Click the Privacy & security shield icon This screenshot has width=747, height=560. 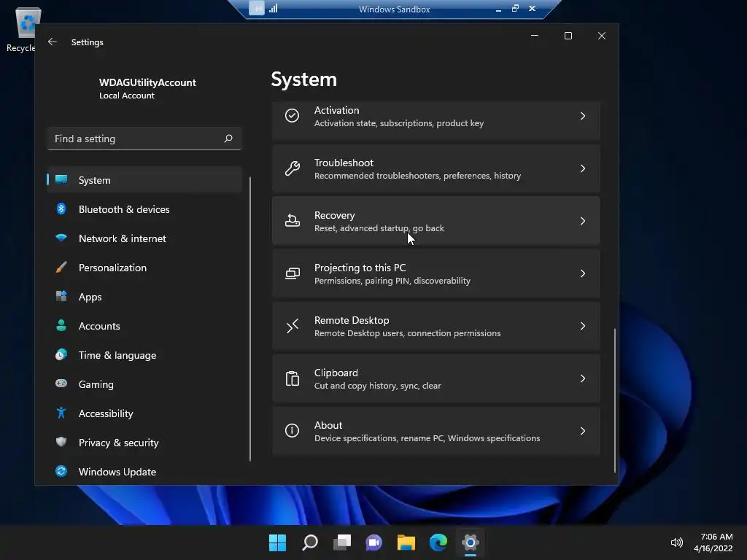click(x=61, y=442)
